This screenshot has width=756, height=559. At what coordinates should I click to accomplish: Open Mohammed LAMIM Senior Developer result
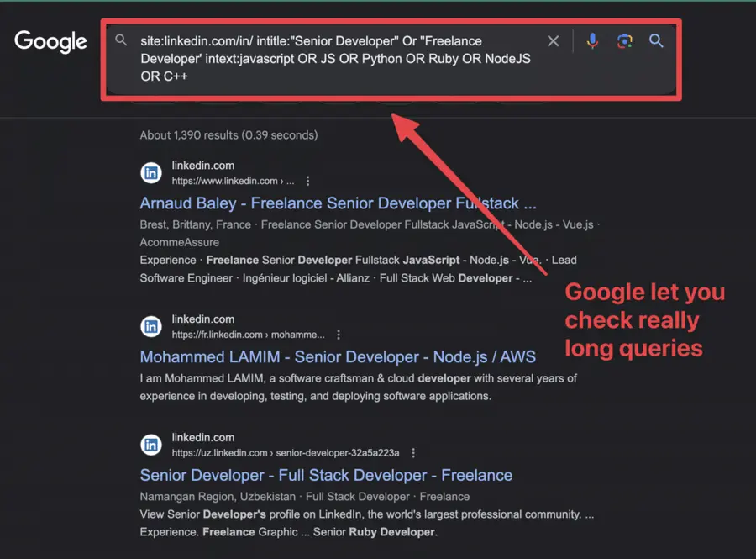[338, 357]
